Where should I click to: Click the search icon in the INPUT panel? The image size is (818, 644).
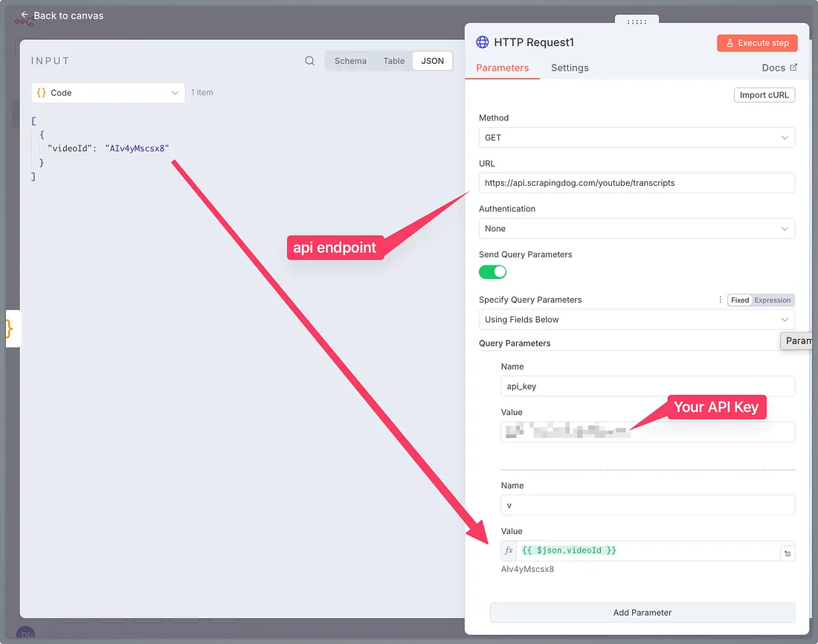tap(310, 61)
